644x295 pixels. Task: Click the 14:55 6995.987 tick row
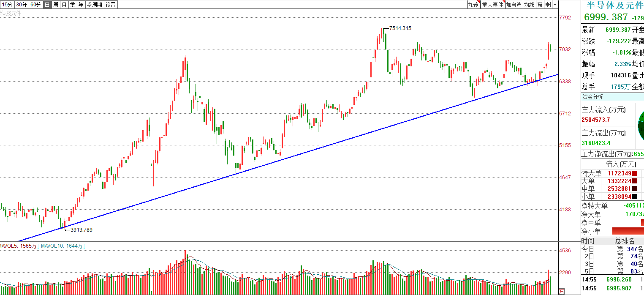612,289
